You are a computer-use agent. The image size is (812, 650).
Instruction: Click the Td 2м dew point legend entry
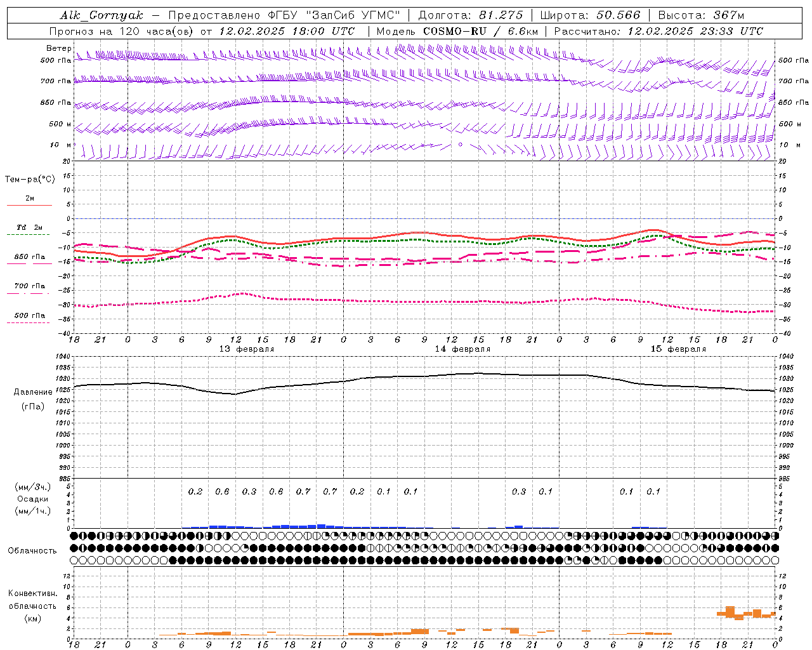coord(30,227)
